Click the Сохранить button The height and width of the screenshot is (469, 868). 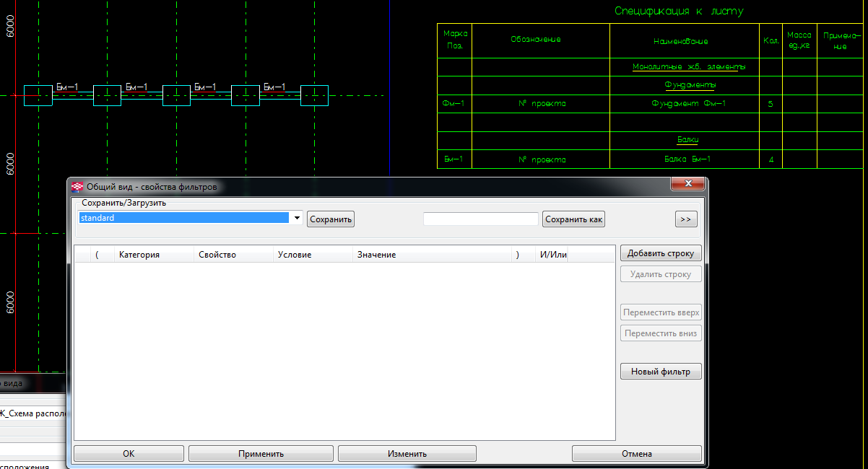click(x=331, y=219)
